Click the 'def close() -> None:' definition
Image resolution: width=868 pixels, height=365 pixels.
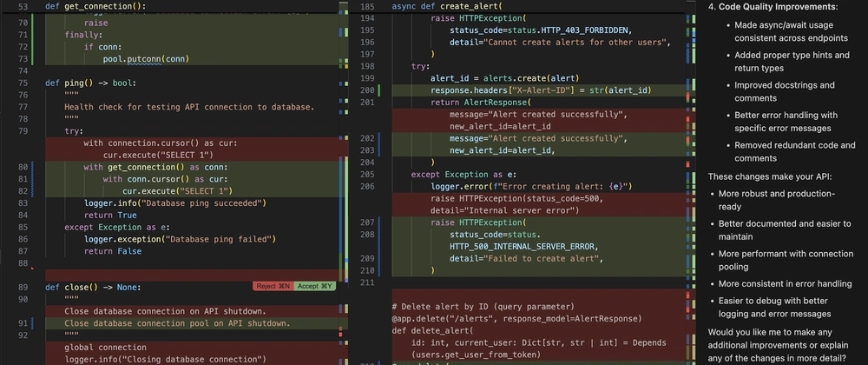click(x=93, y=288)
